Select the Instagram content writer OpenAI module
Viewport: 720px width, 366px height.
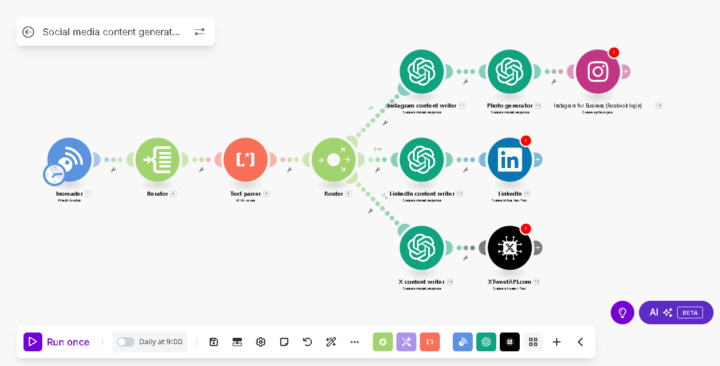422,72
